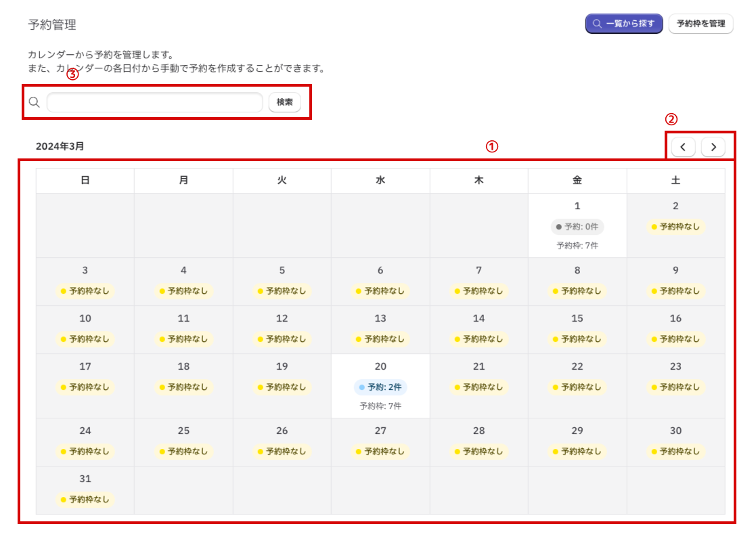Open the March 2 予約枠なし badge
The width and height of the screenshot is (756, 543).
coord(675,227)
